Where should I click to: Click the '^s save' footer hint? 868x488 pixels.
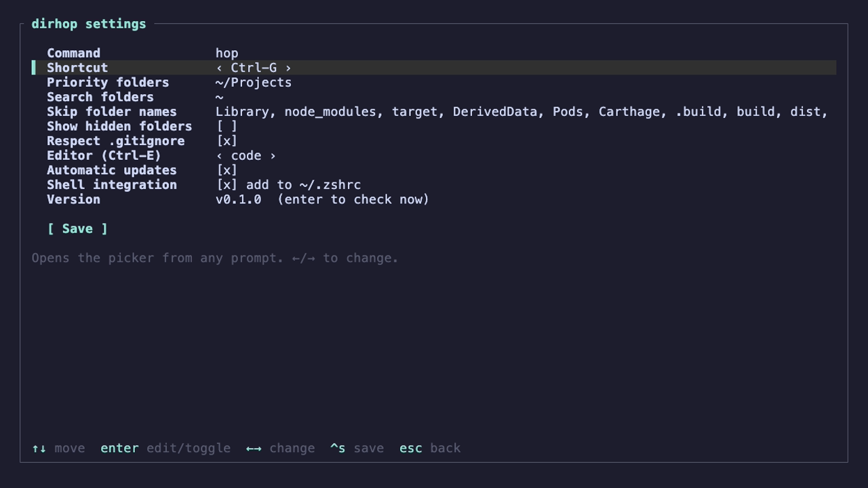pos(357,449)
